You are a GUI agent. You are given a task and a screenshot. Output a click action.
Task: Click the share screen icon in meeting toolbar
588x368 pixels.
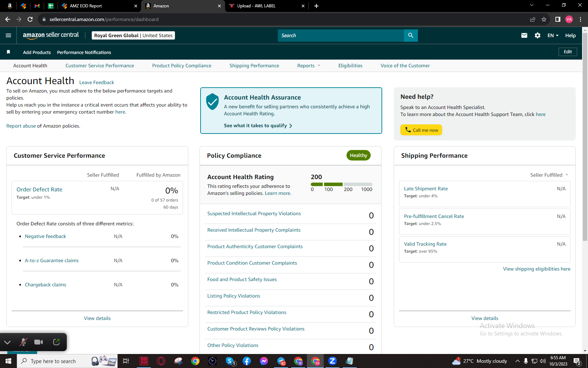coord(56,342)
